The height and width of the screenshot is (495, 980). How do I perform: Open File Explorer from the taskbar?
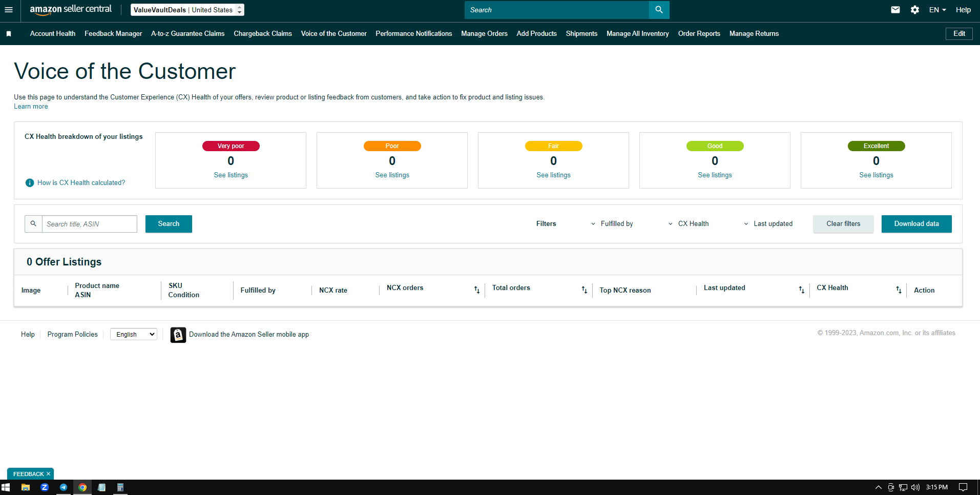(x=25, y=487)
